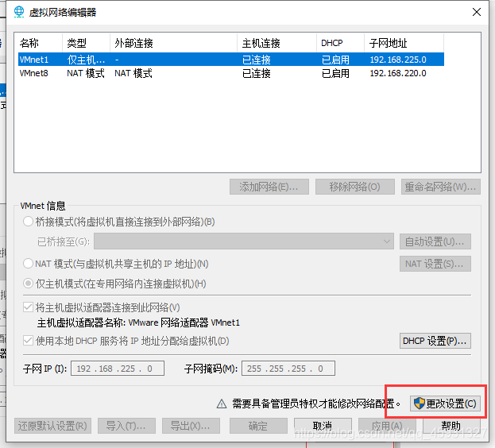Click 导入(T) button

[x=126, y=426]
